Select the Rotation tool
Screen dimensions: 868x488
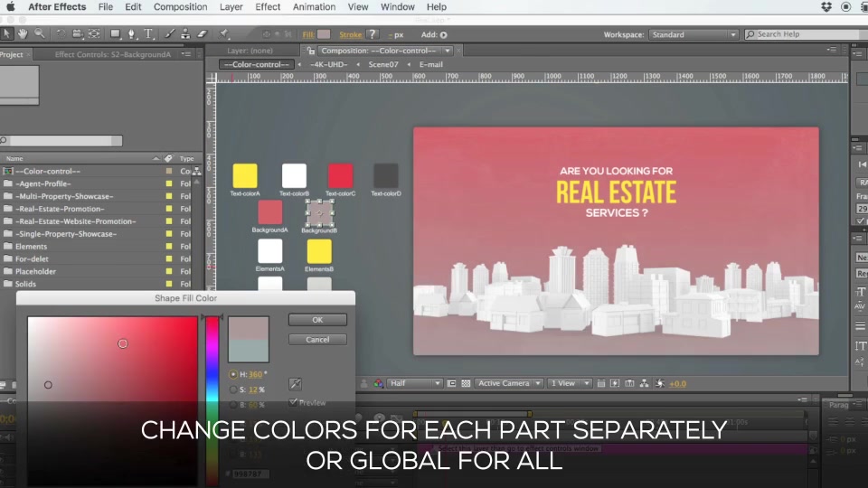[x=61, y=33]
